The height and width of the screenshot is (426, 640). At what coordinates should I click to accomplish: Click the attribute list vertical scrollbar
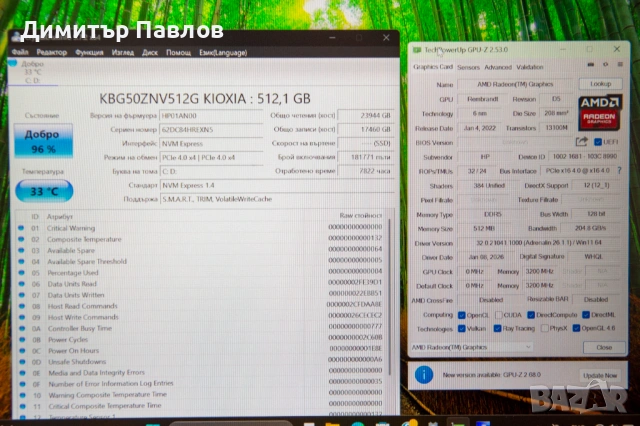(389, 298)
